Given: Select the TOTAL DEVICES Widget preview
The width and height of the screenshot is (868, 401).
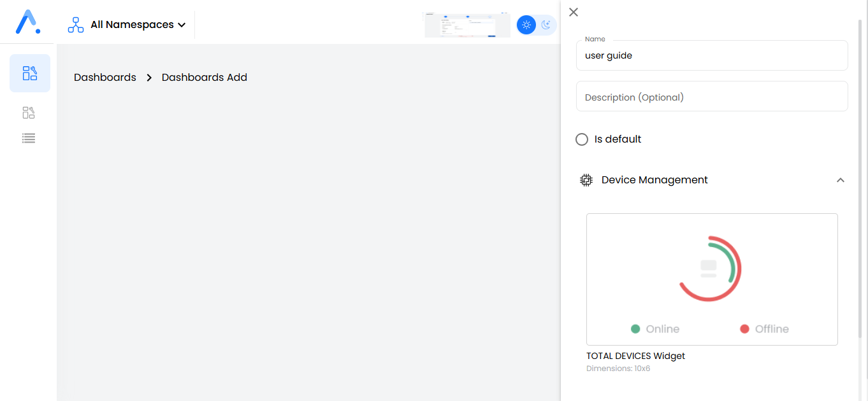Looking at the screenshot, I should [x=712, y=279].
